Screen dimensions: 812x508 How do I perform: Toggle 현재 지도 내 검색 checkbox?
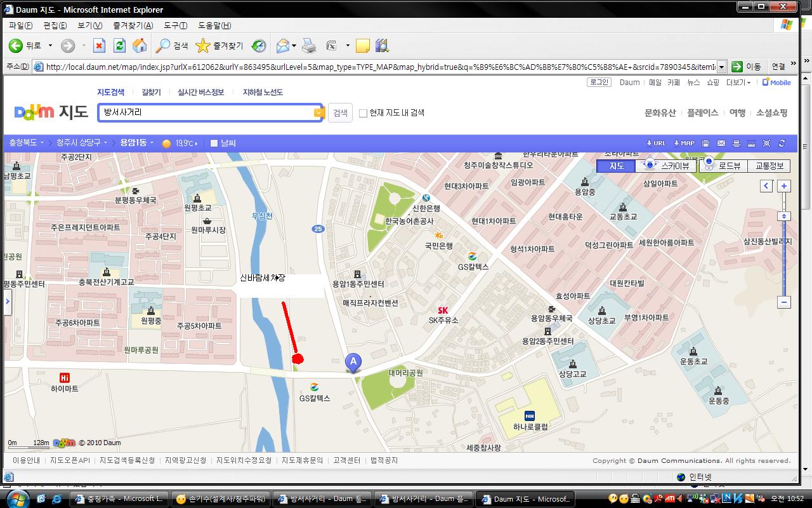[x=363, y=113]
